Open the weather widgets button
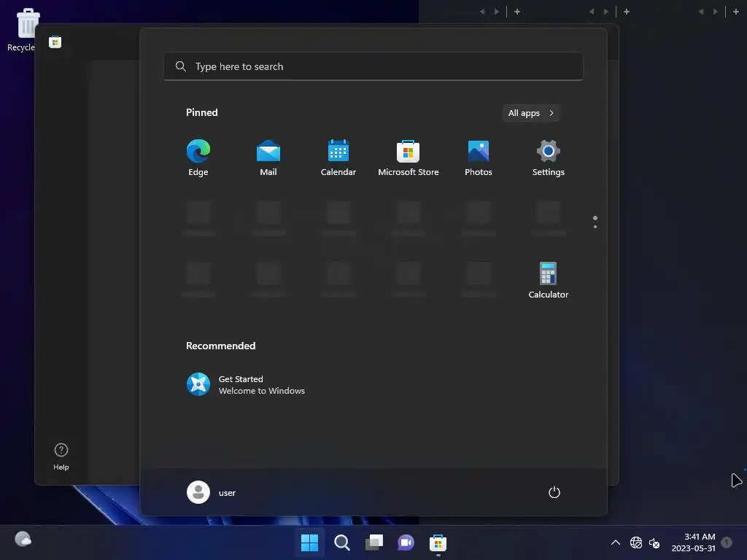The height and width of the screenshot is (560, 747). coord(23,540)
